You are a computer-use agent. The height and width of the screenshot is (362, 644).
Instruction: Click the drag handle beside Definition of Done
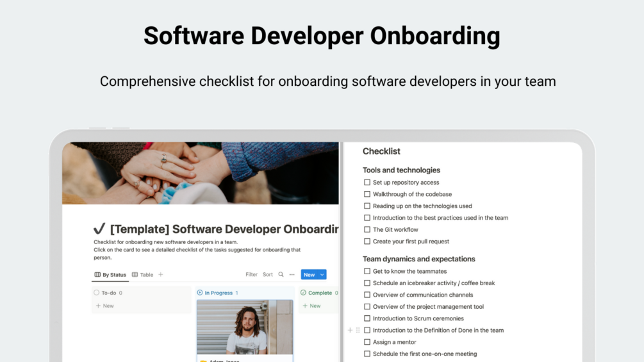point(358,330)
